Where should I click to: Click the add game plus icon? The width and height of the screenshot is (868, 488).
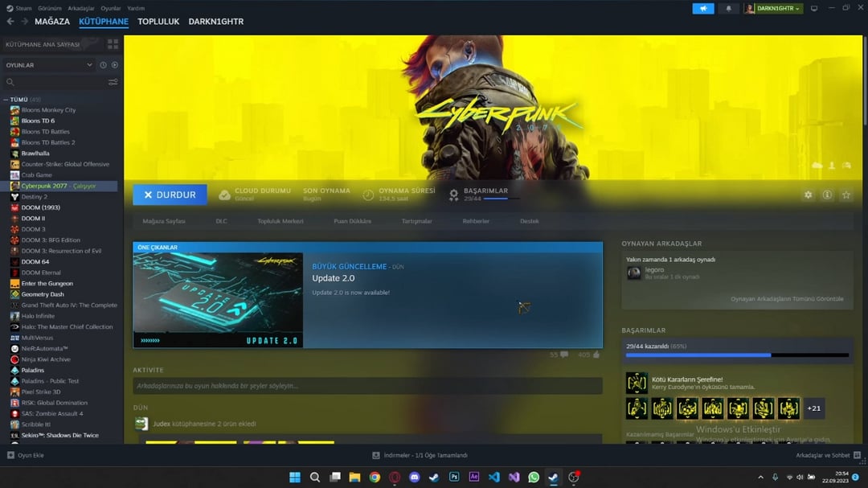[x=10, y=455]
